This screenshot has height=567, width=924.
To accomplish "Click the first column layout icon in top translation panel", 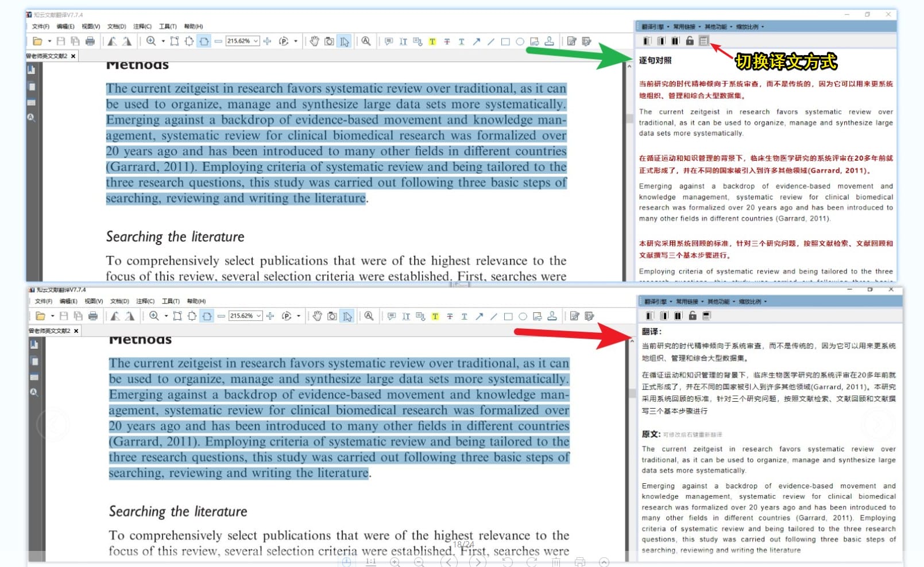I will (x=648, y=41).
